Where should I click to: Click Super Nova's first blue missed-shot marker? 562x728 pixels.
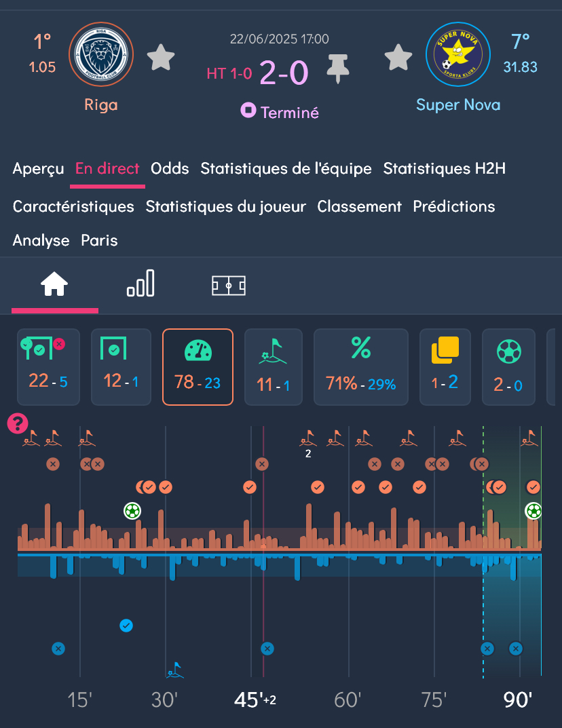click(58, 649)
